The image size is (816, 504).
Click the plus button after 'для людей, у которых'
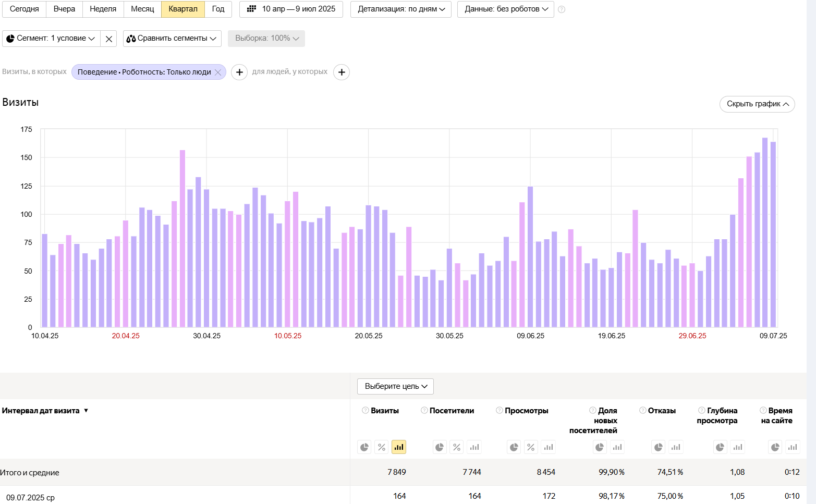(x=342, y=72)
